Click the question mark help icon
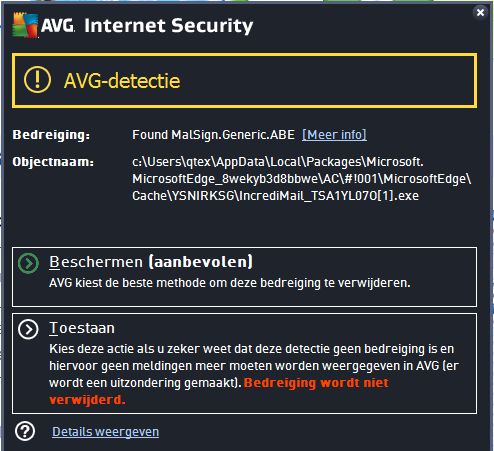This screenshot has width=494, height=451. click(x=25, y=431)
